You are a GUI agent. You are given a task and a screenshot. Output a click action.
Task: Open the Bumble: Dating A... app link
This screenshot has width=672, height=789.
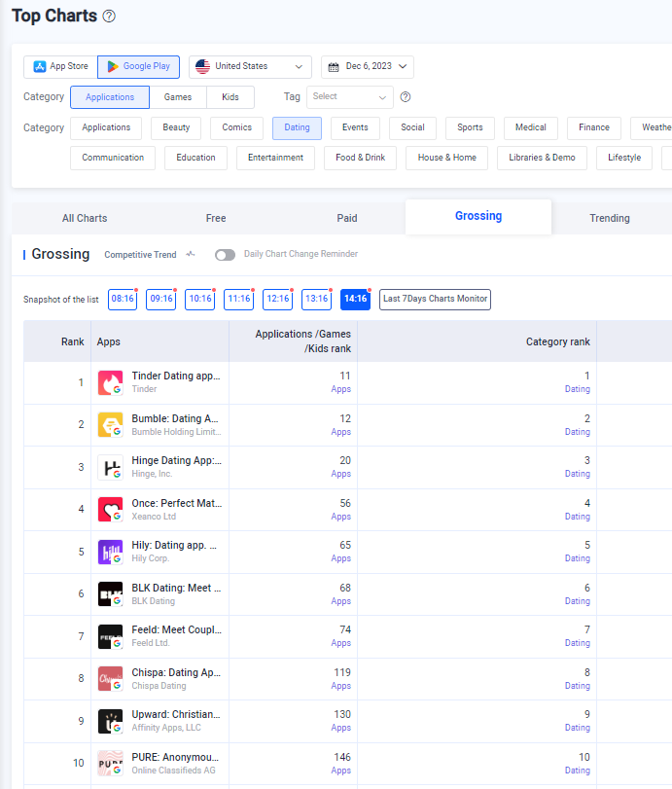point(175,418)
